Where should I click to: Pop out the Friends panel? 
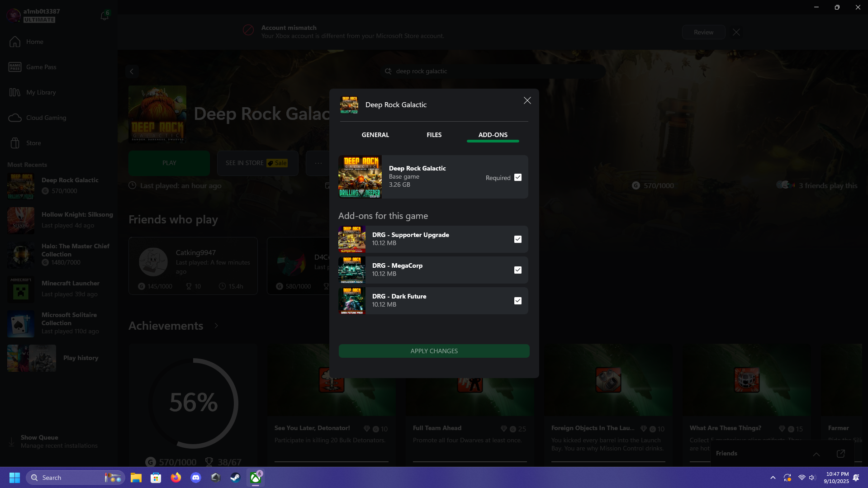pyautogui.click(x=840, y=454)
